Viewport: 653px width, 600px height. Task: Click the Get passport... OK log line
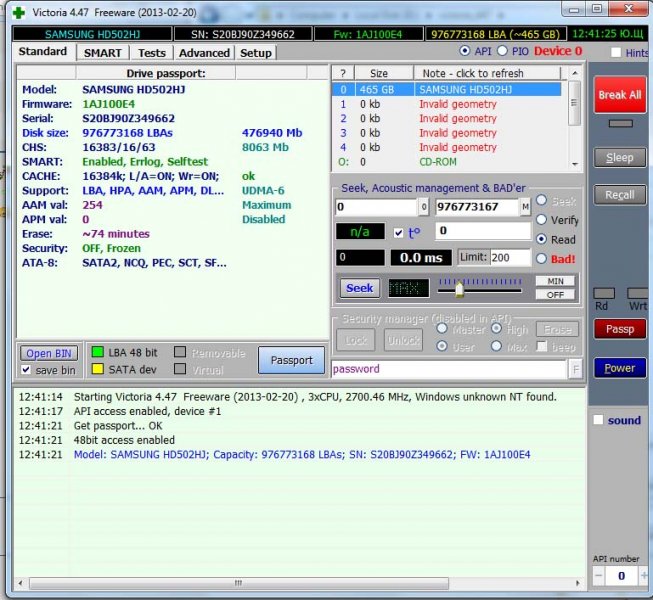pyautogui.click(x=118, y=426)
